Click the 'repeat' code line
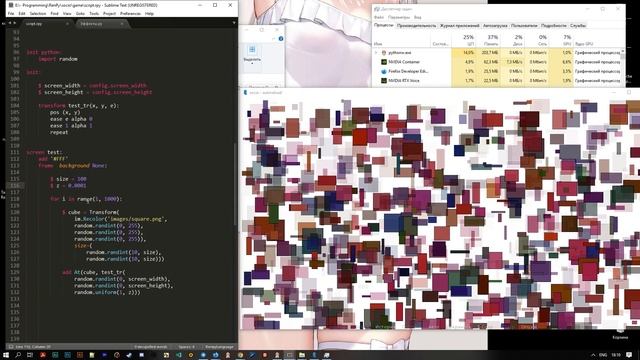The width and height of the screenshot is (640, 360). [59, 132]
